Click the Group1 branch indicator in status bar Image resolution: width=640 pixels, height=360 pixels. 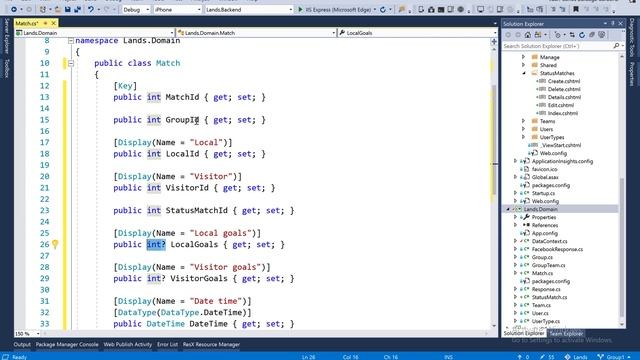coord(615,357)
